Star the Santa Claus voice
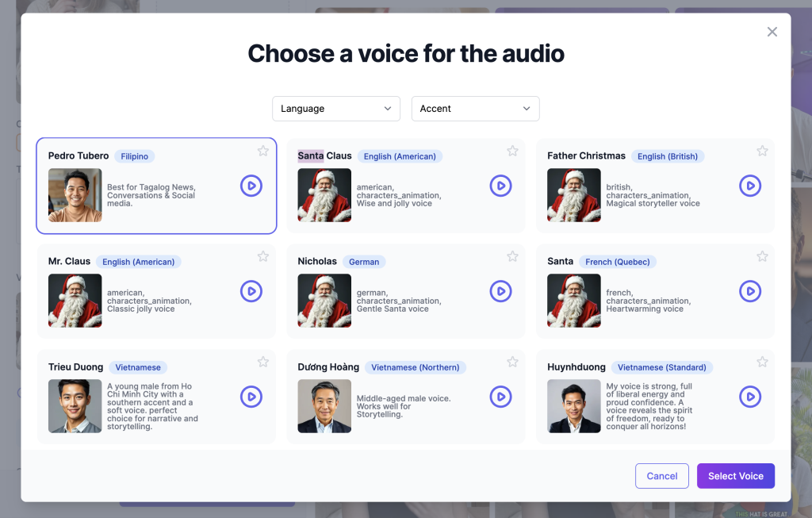The image size is (812, 518). tap(513, 151)
